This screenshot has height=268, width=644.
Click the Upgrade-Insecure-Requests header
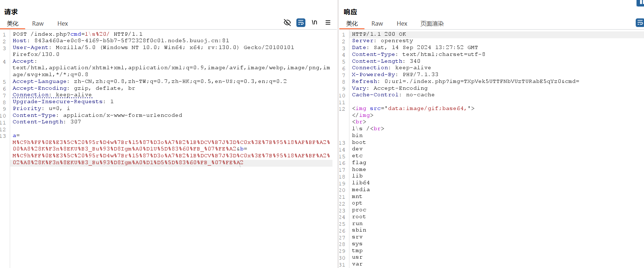(x=63, y=102)
